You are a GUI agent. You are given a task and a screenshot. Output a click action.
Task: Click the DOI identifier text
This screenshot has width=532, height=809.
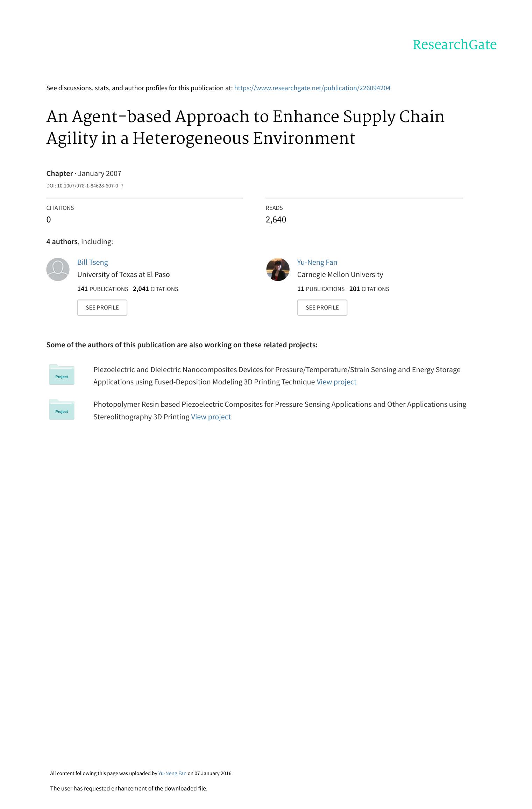(85, 186)
